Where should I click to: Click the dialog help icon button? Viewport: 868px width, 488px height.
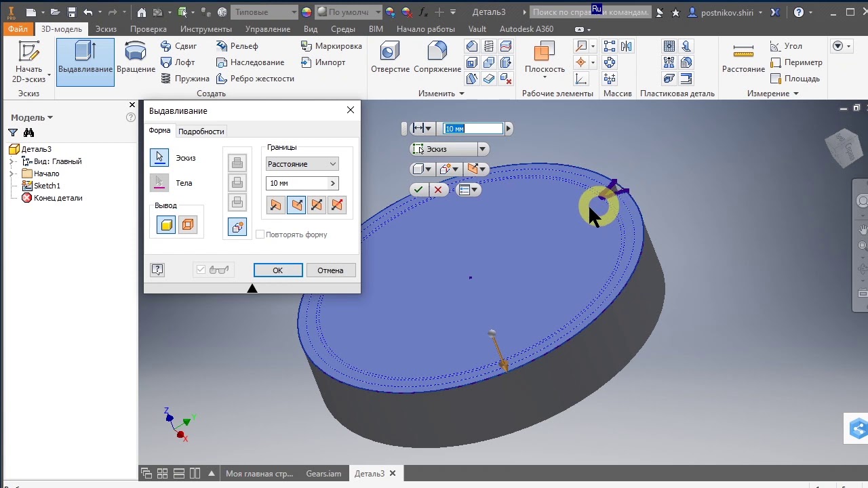point(157,270)
